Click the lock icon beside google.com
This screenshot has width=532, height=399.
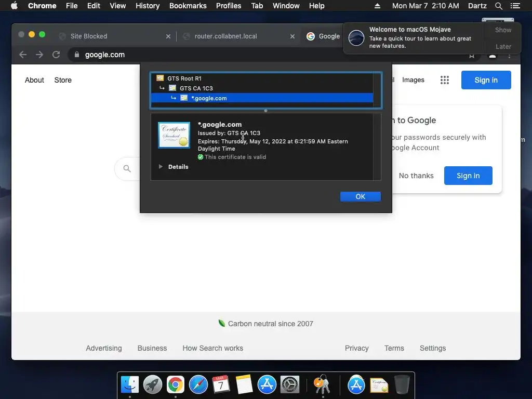click(x=77, y=55)
